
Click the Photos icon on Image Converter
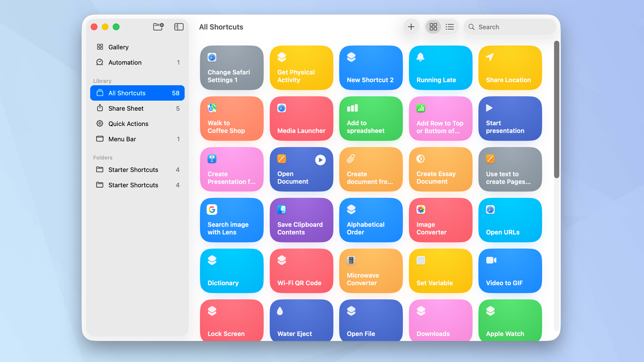pyautogui.click(x=420, y=209)
